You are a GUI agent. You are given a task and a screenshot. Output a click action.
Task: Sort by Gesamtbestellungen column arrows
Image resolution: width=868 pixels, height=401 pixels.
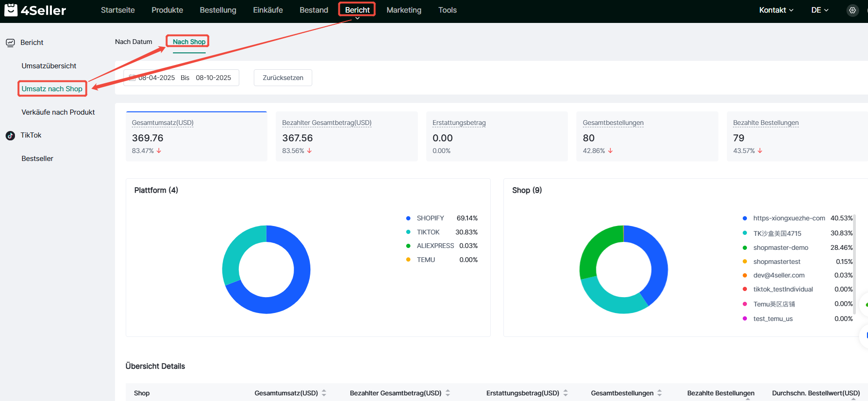click(x=660, y=393)
